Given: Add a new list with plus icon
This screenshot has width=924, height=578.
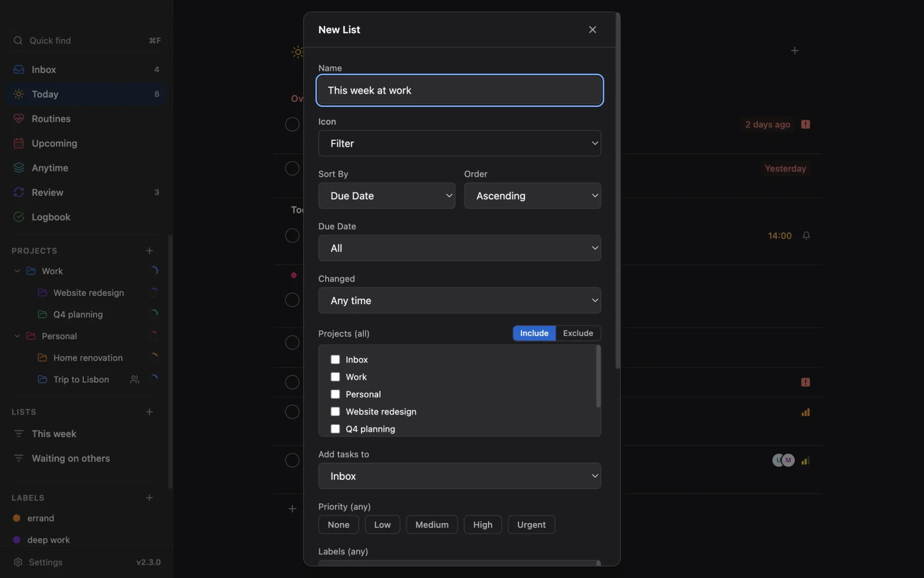Looking at the screenshot, I should click(150, 412).
